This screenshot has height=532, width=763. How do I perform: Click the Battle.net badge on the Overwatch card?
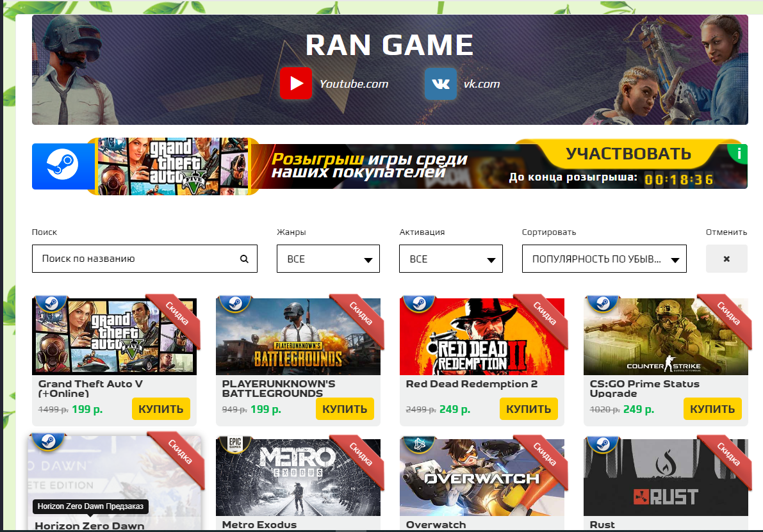(x=419, y=444)
